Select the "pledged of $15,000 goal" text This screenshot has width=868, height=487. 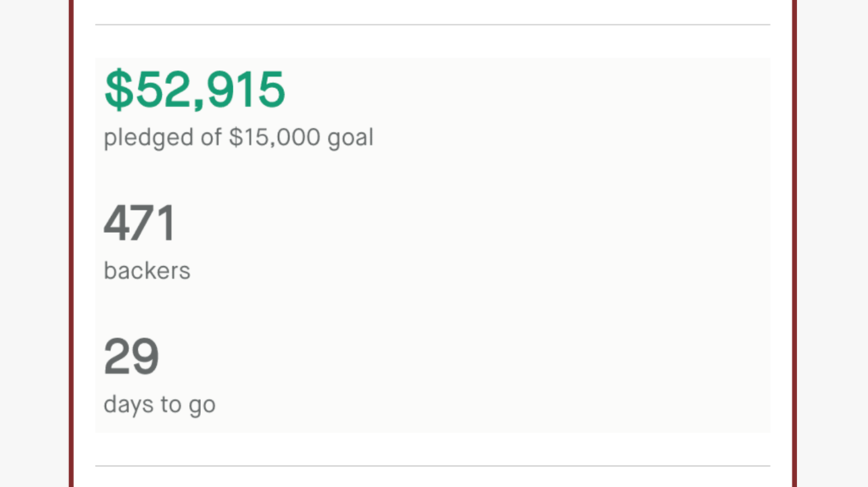pos(238,137)
